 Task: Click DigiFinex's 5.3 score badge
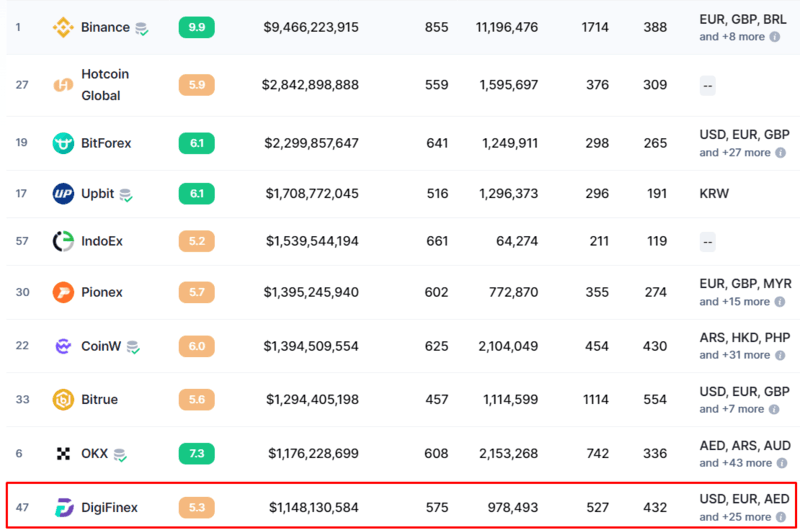(196, 508)
